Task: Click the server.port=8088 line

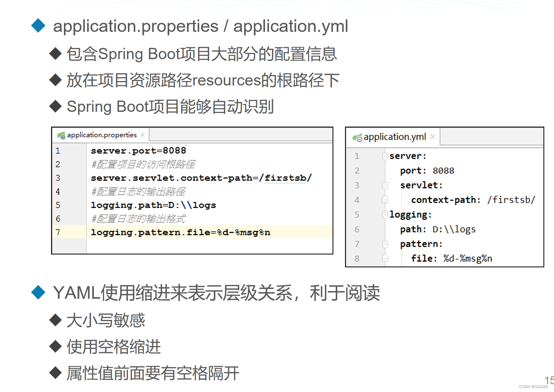Action: [x=138, y=150]
